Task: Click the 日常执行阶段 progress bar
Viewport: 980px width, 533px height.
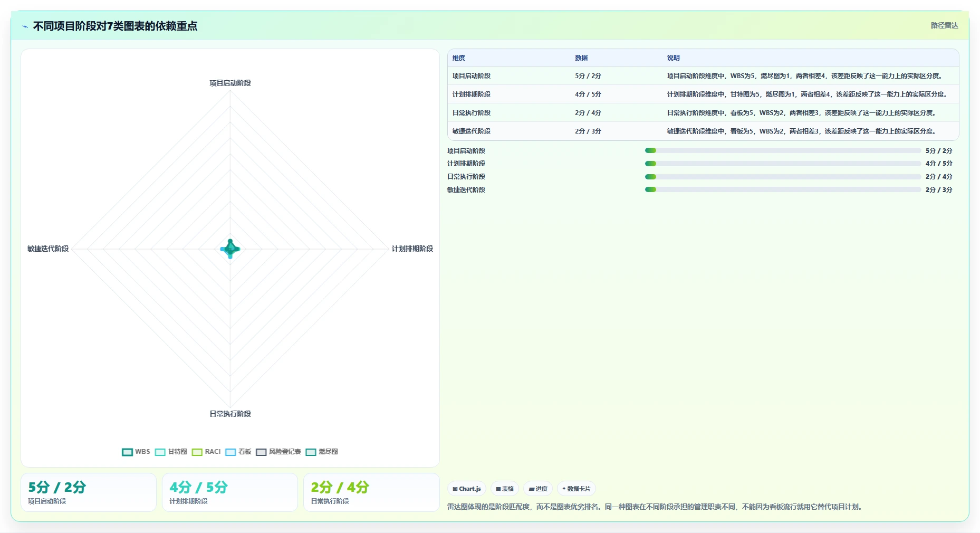Action: pyautogui.click(x=783, y=177)
